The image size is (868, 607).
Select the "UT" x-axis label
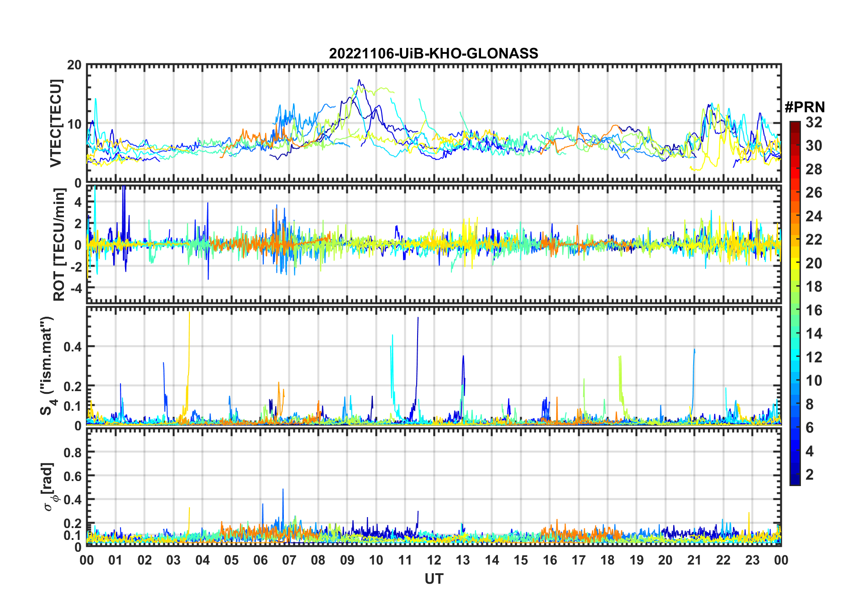(x=434, y=579)
